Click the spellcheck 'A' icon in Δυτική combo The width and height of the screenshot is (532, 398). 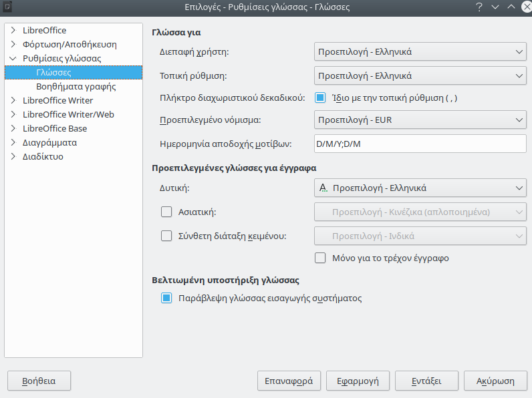pos(323,188)
